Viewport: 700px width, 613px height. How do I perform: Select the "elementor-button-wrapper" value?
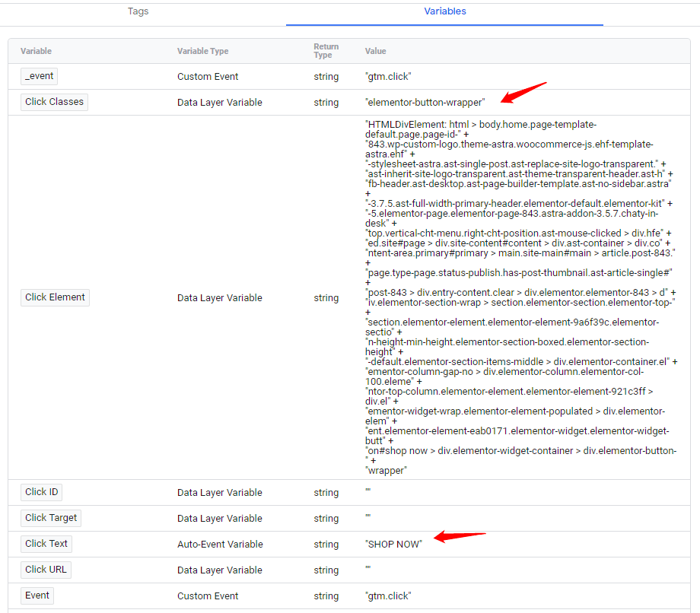point(425,102)
